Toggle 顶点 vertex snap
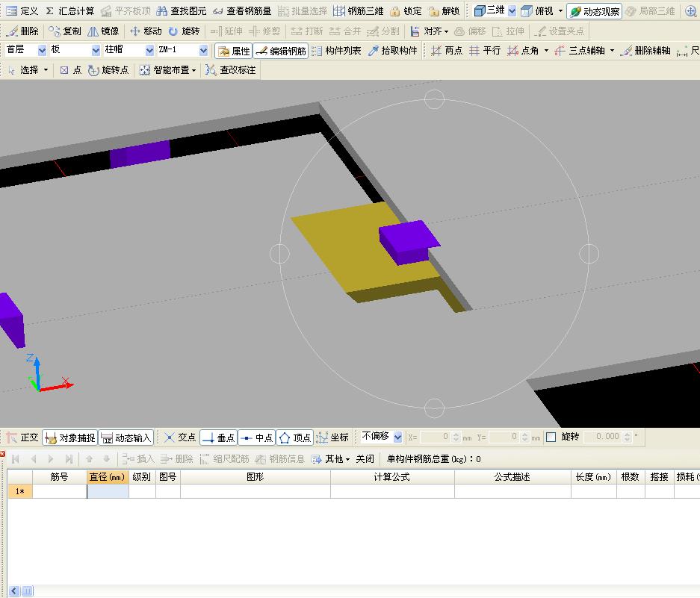700x598 pixels. click(294, 437)
